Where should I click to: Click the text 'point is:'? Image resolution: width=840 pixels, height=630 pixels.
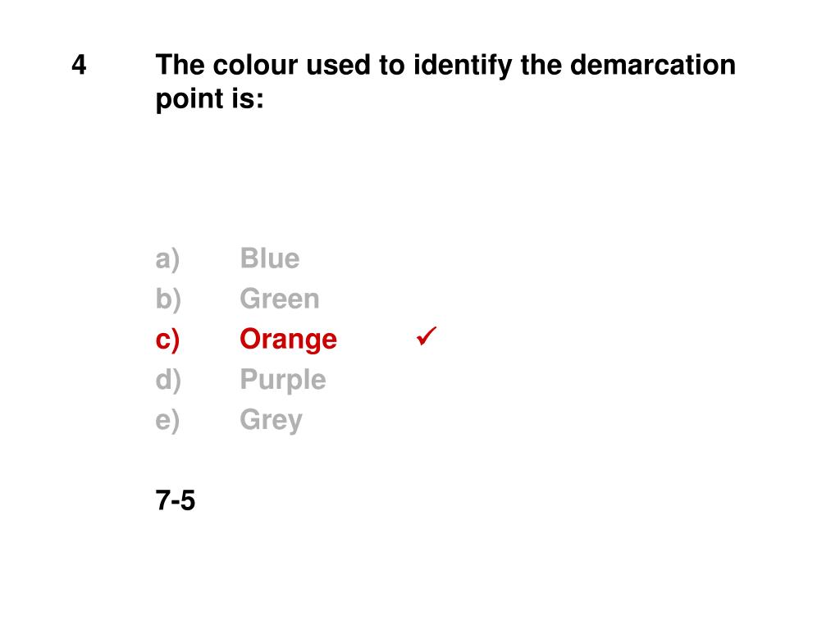coord(209,99)
